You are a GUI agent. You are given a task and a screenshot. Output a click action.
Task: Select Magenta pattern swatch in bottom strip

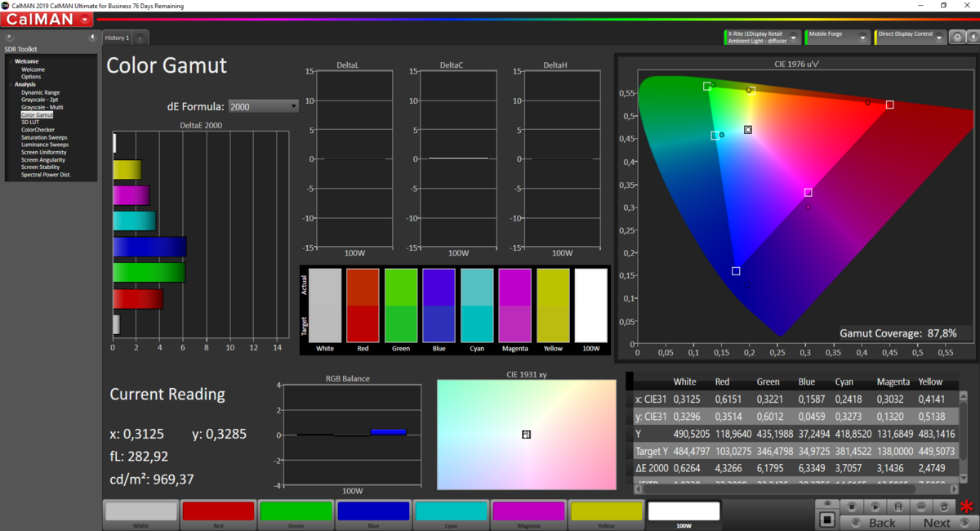coord(528,514)
